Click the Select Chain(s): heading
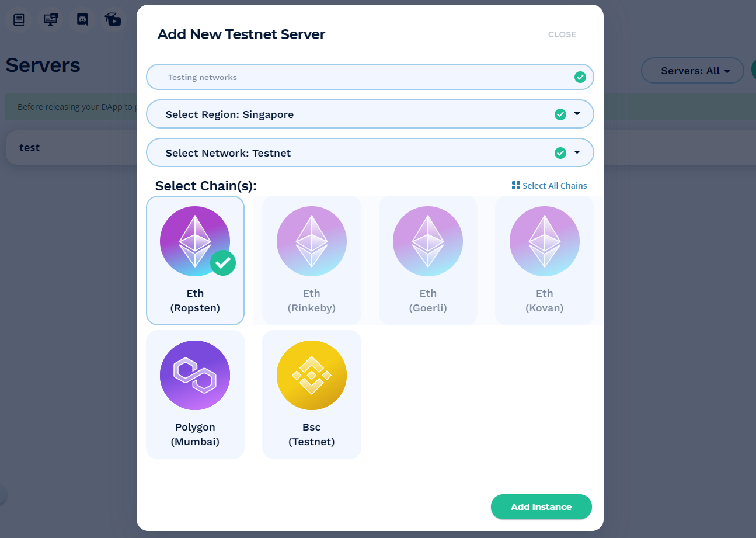This screenshot has height=538, width=756. [206, 186]
